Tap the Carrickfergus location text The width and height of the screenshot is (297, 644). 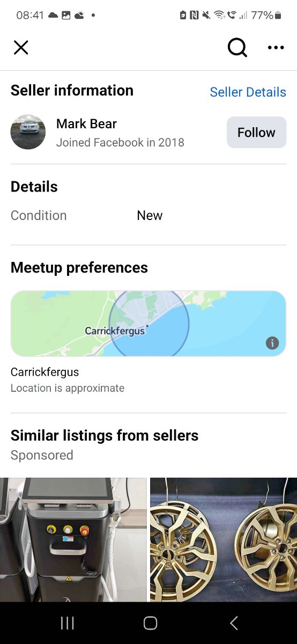click(x=44, y=372)
